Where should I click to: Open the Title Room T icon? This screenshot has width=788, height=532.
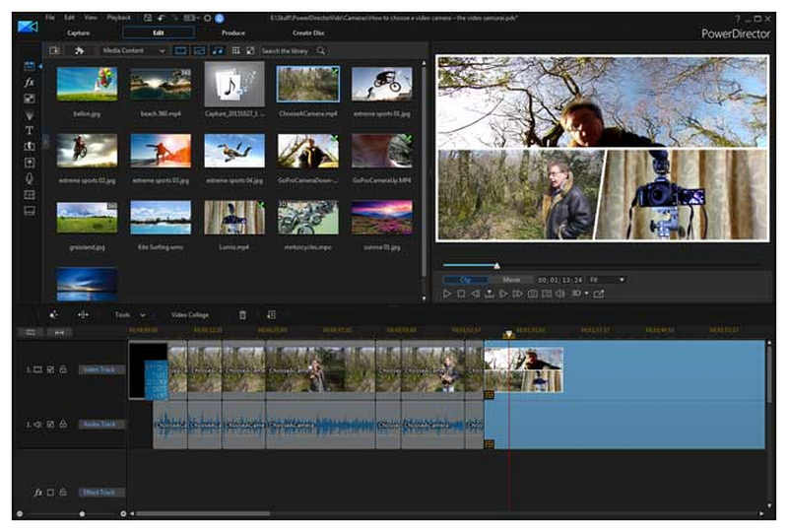(30, 130)
